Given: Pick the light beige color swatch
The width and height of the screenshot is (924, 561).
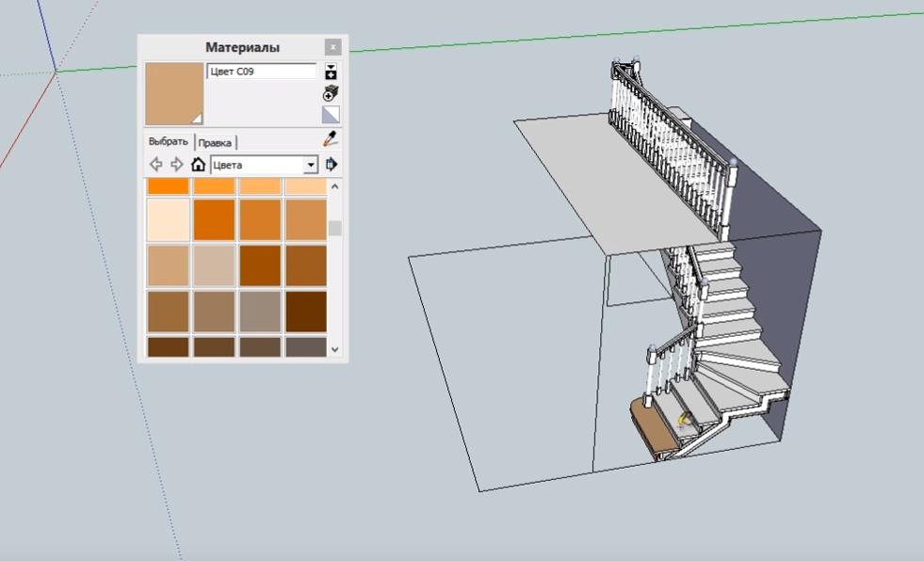Looking at the screenshot, I should (214, 265).
